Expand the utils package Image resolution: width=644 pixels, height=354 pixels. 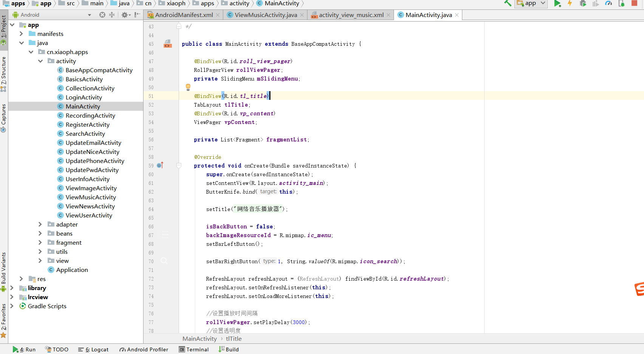coord(40,252)
